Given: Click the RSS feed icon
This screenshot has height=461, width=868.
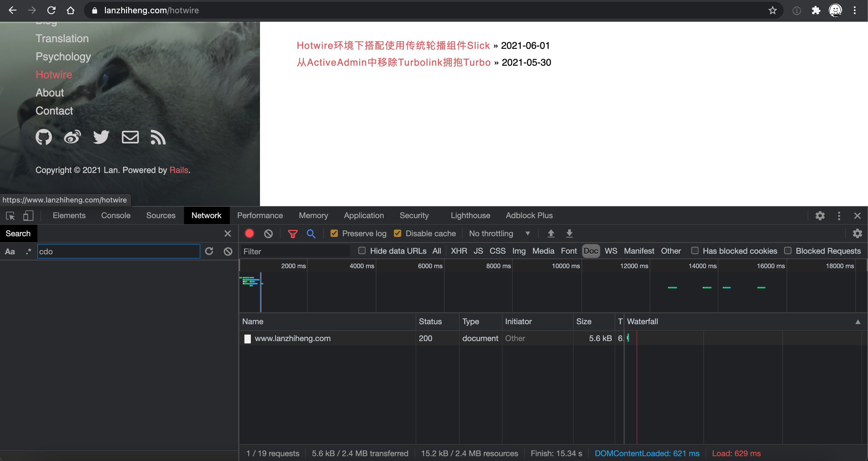Looking at the screenshot, I should tap(158, 137).
